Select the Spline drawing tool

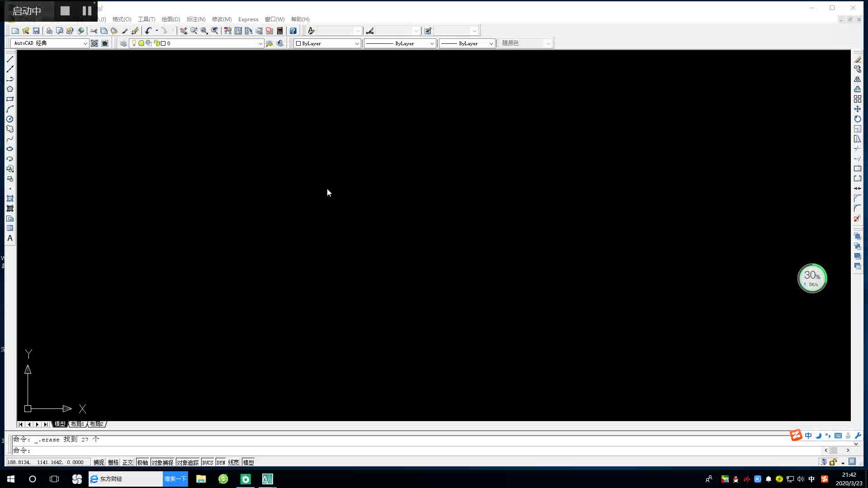pyautogui.click(x=10, y=139)
